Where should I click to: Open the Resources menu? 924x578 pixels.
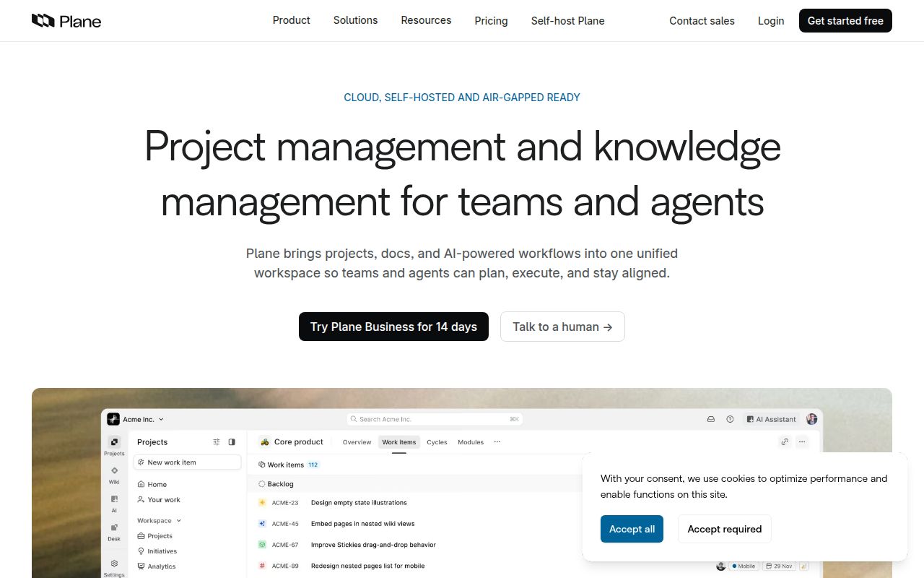pyautogui.click(x=426, y=20)
